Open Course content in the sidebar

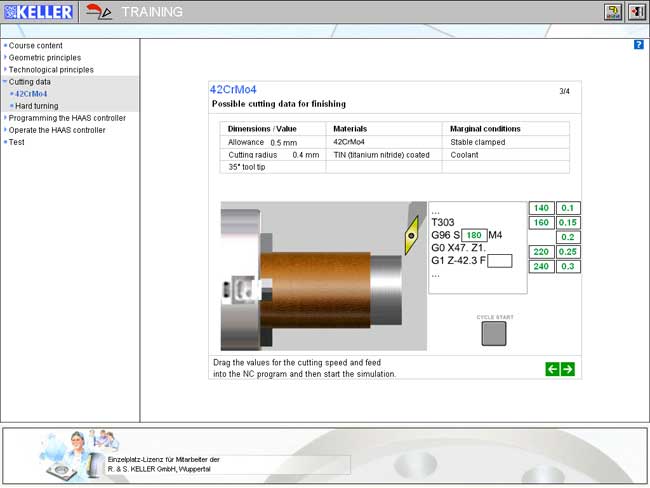tap(36, 46)
